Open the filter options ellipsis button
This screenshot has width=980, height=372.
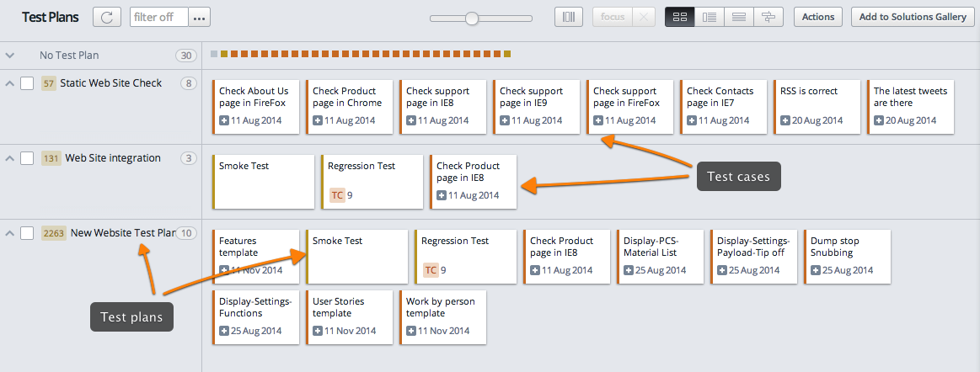(200, 18)
